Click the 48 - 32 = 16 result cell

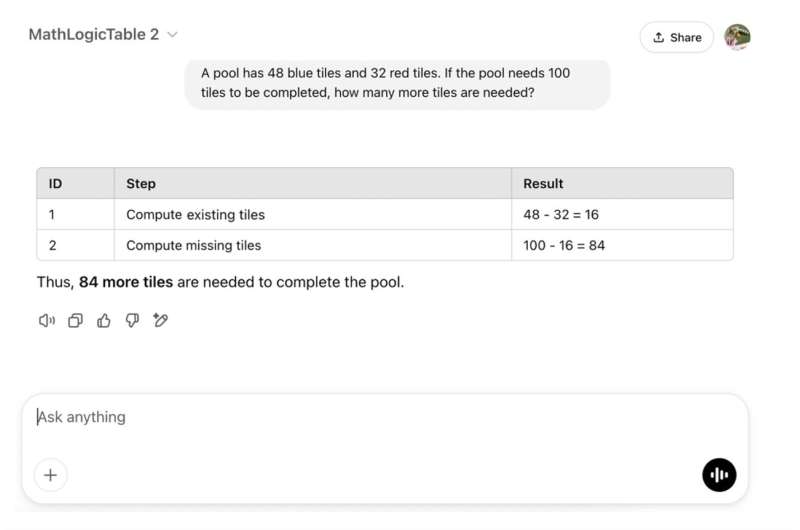point(561,215)
